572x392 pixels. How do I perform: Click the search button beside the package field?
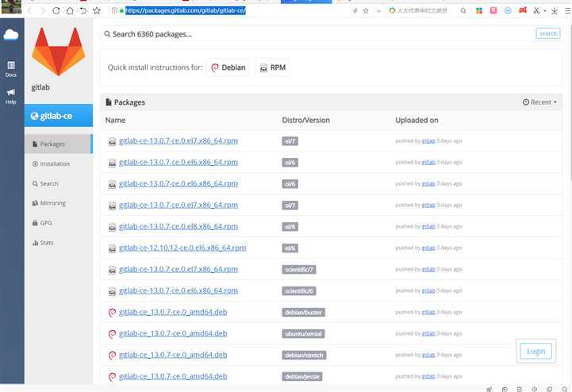coord(548,33)
